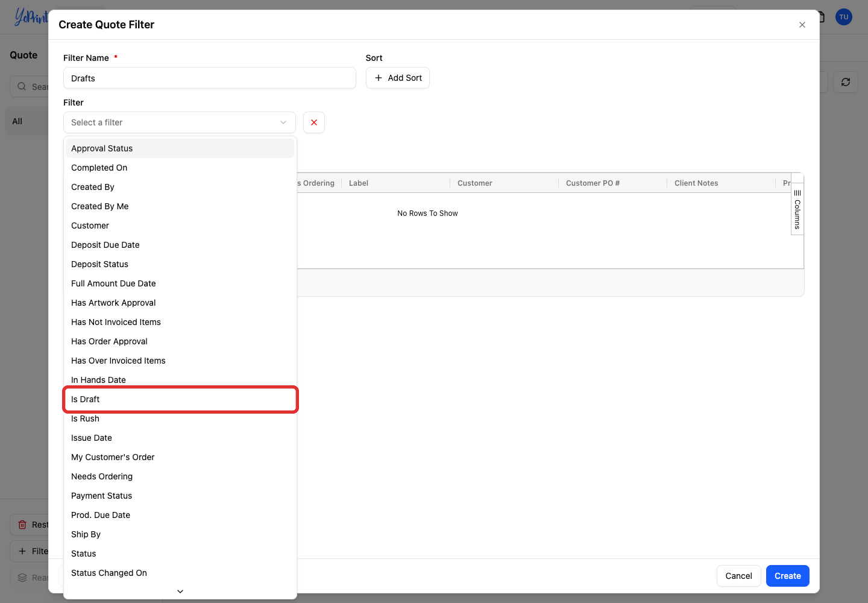Focus the Filter Name input field
Screen dimensions: 868x603
tap(210, 78)
